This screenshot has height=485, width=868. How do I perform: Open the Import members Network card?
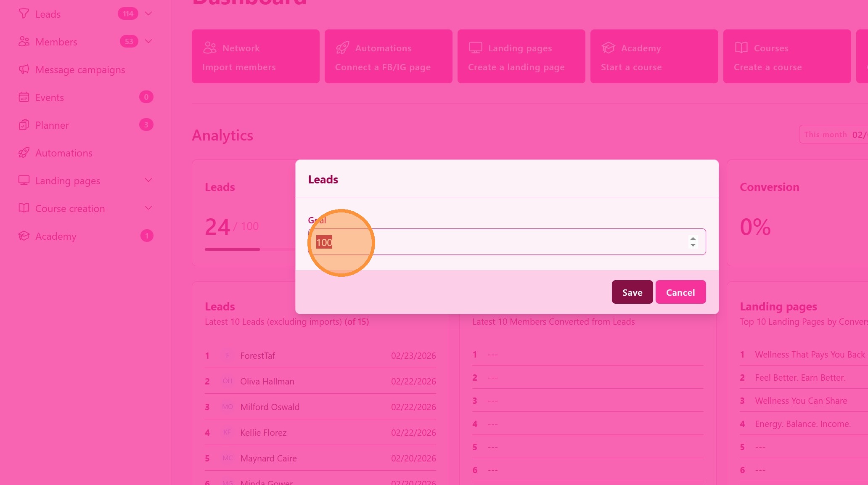pyautogui.click(x=255, y=56)
